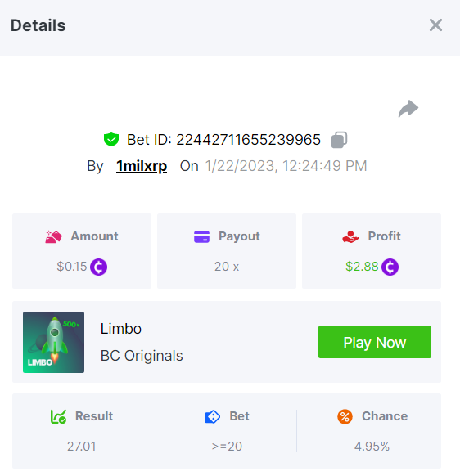460x476 pixels.
Task: Open the 1milxrp user profile link
Action: (142, 166)
